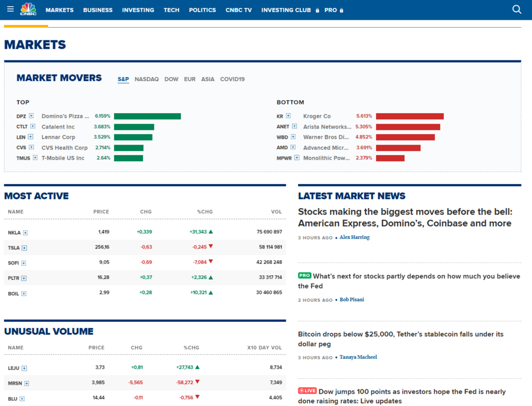Open the Politics menu item
Screen dimensions: 532x406
tap(202, 10)
